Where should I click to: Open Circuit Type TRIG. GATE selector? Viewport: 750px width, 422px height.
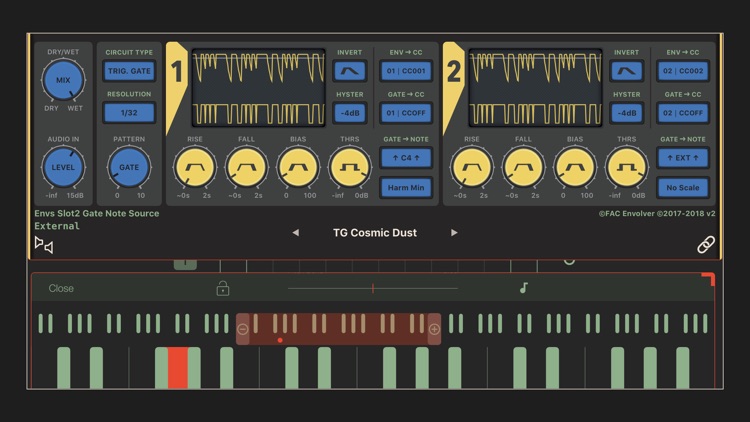(129, 71)
